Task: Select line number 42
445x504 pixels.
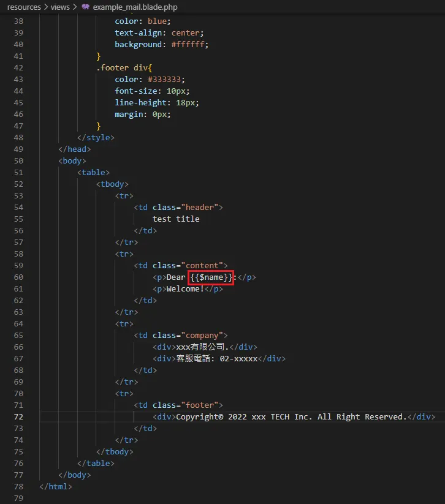Action: [18, 68]
